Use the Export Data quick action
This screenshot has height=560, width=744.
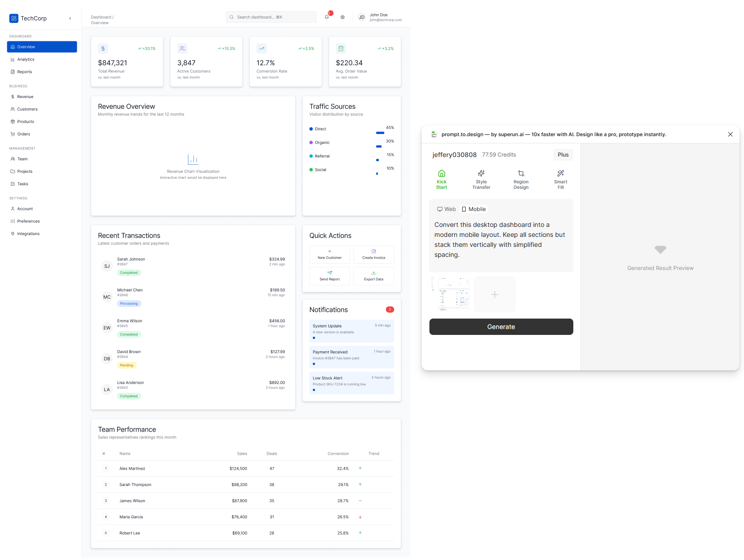374,276
